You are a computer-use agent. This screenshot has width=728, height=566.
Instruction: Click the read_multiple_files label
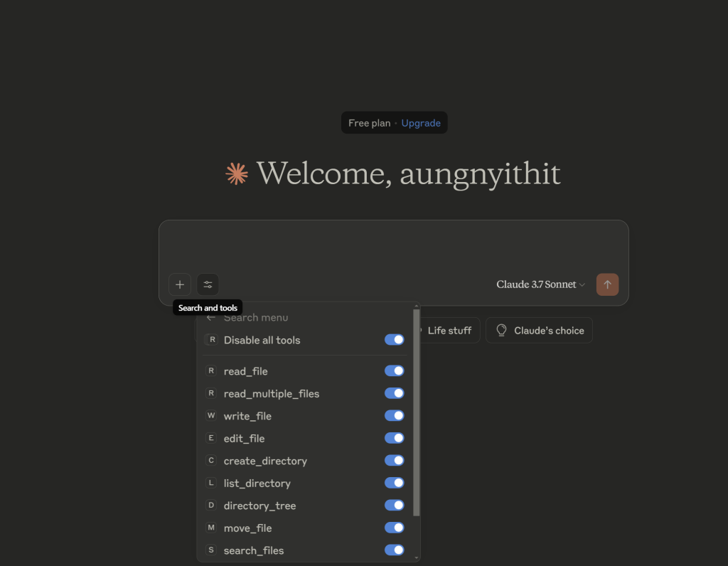(272, 394)
